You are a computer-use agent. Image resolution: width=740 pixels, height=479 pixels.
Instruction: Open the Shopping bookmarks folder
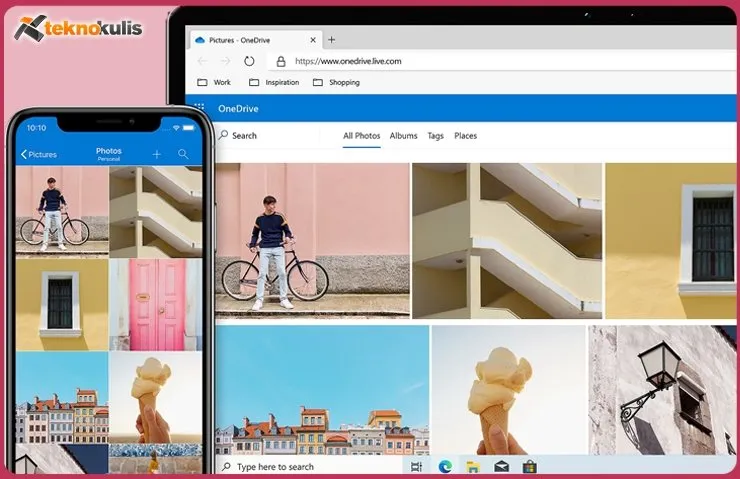[x=336, y=82]
